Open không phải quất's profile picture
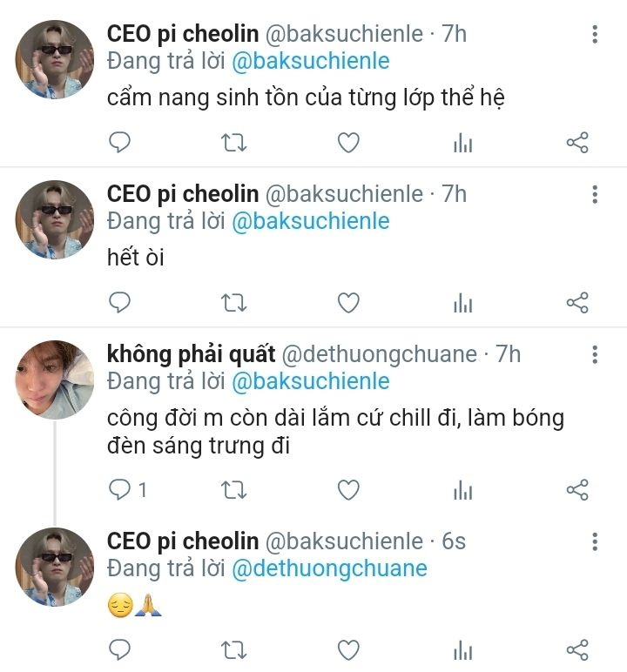The height and width of the screenshot is (672, 627). [55, 380]
